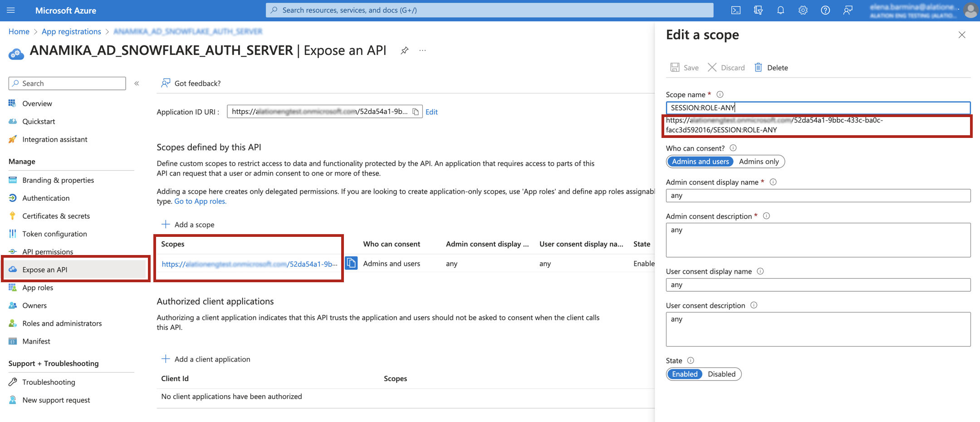Collapse the left navigation with chevrons
The height and width of the screenshot is (422, 980).
tap(137, 83)
